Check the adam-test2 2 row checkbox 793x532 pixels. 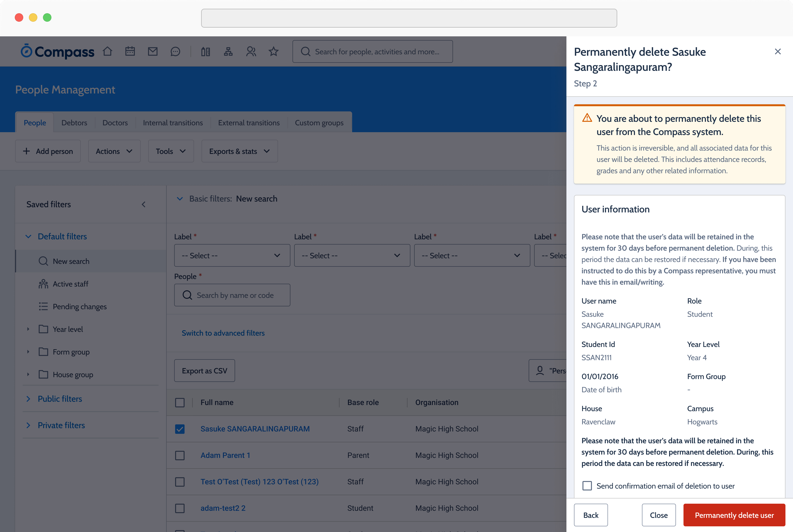(x=180, y=508)
